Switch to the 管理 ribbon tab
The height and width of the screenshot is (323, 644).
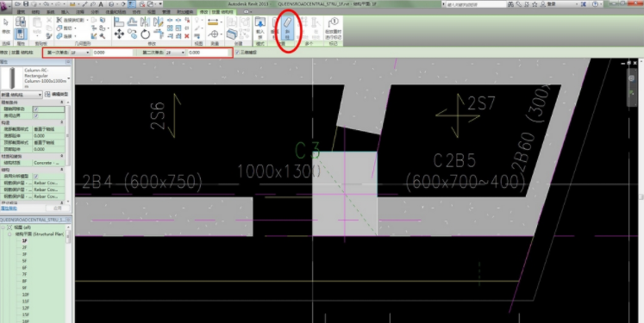pyautogui.click(x=166, y=12)
